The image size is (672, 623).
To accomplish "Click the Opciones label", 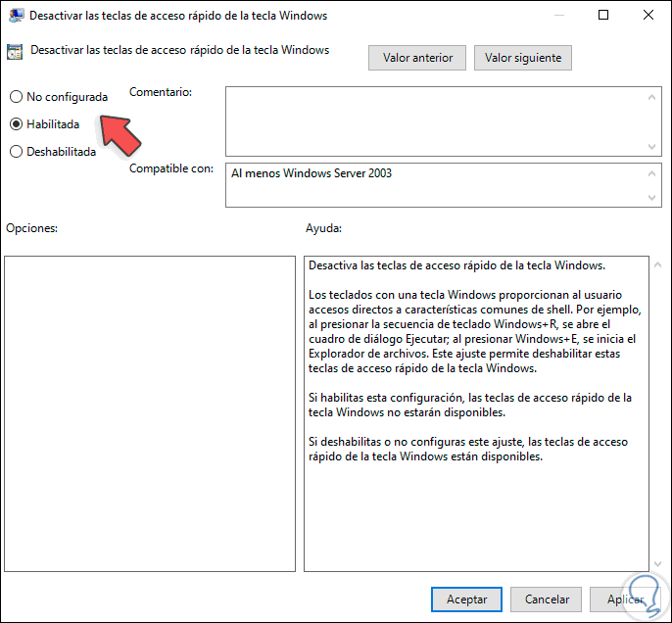I will click(x=31, y=228).
